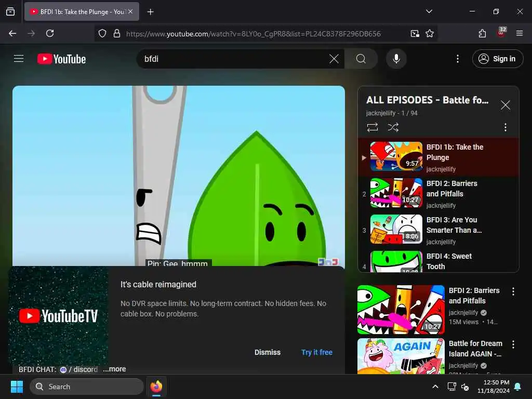Open notifications bell in taskbar
Screen dimensions: 532x399
pyautogui.click(x=518, y=387)
